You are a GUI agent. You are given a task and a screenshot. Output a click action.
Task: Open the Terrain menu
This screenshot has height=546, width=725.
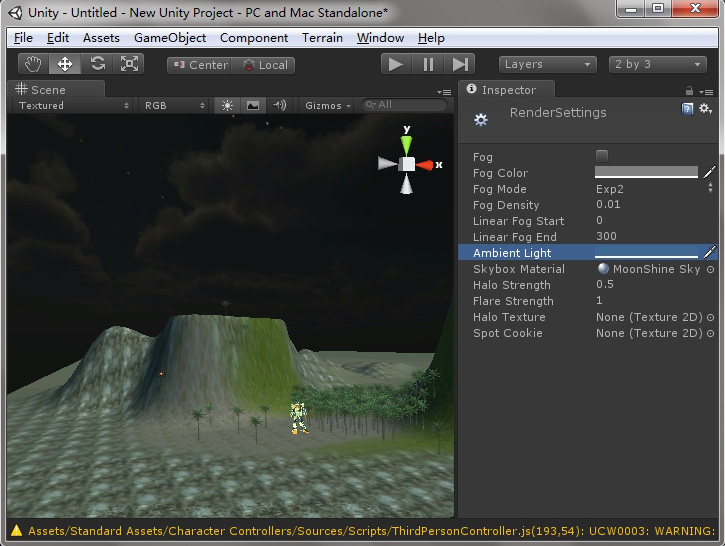click(x=322, y=38)
